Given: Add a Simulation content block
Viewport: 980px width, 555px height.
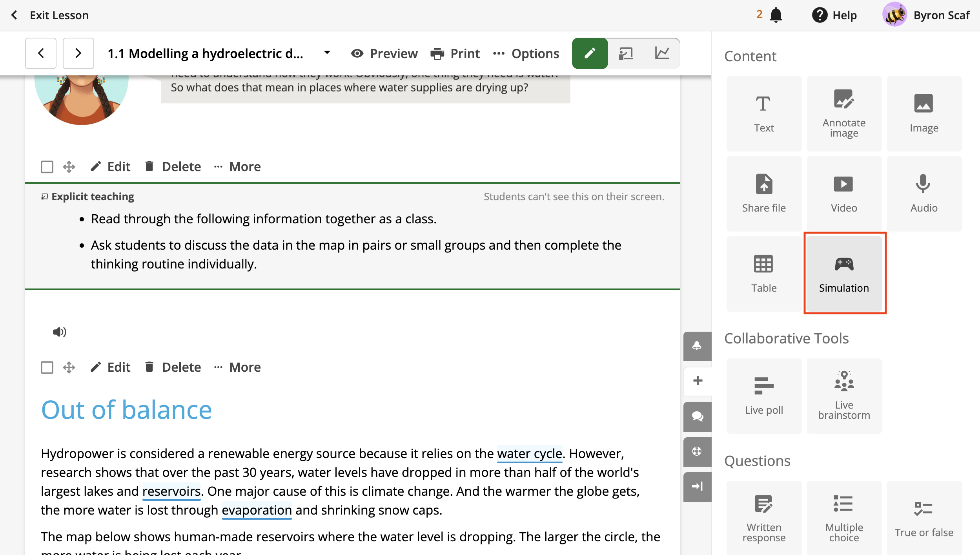Looking at the screenshot, I should [844, 273].
